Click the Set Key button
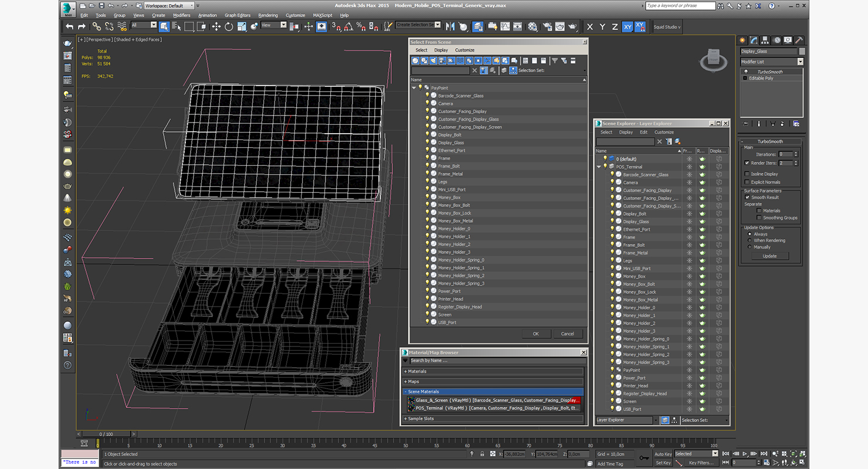This screenshot has width=868, height=469. [663, 463]
